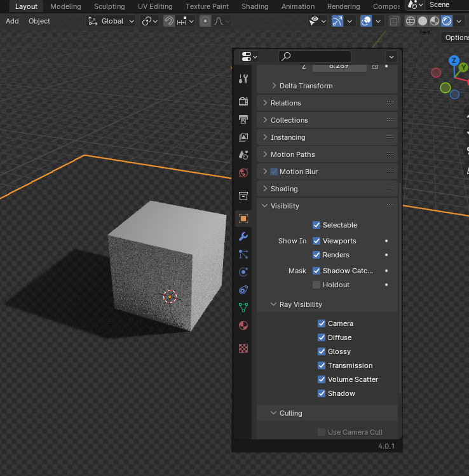
Task: Switch to rendered shading mode
Action: point(447,21)
